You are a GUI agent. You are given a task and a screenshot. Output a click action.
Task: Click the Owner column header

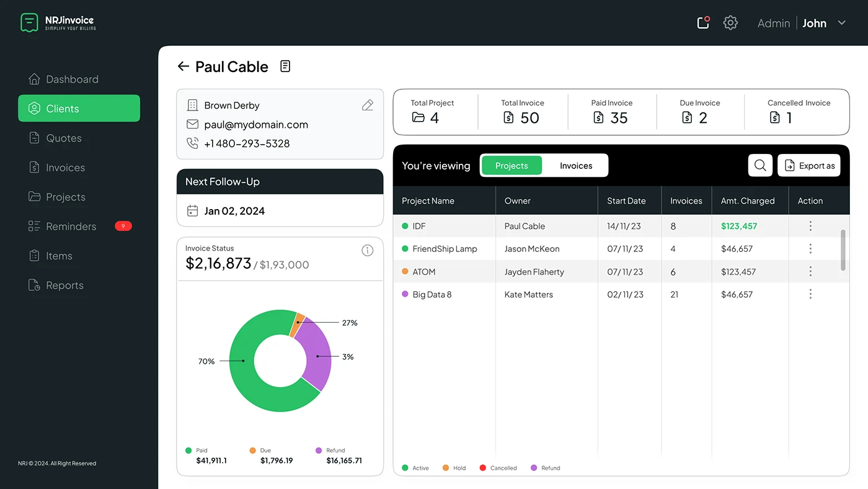pyautogui.click(x=518, y=201)
